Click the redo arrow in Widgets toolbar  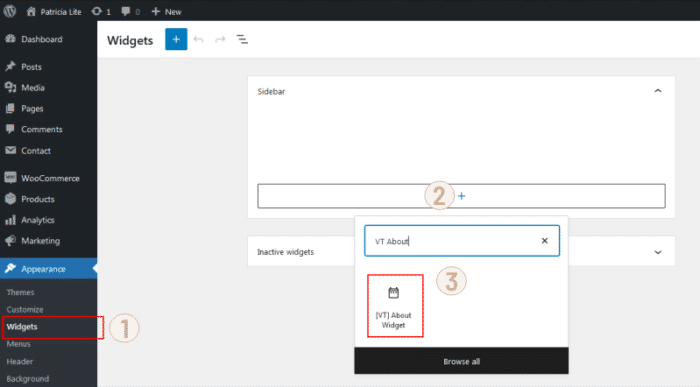220,40
